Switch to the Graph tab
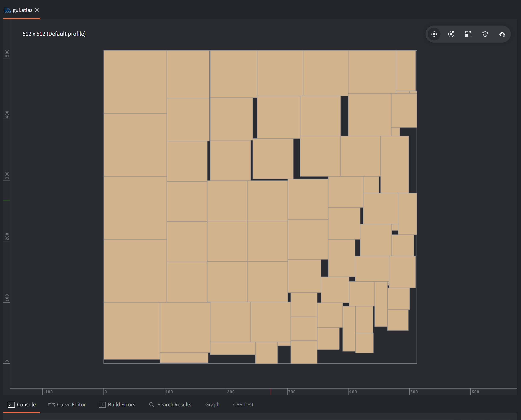 pyautogui.click(x=212, y=404)
